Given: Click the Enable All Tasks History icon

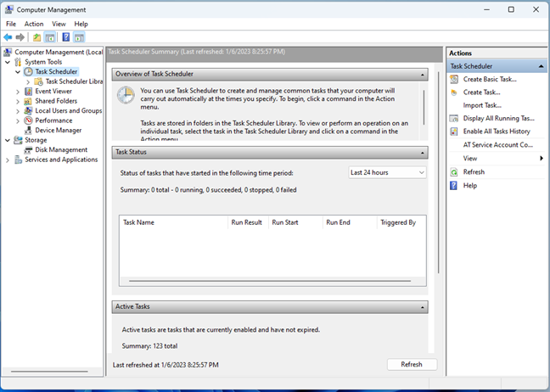Looking at the screenshot, I should pos(454,132).
